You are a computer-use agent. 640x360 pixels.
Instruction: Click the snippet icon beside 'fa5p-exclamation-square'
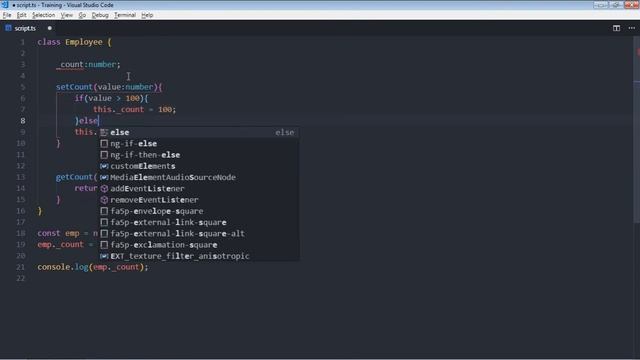(104, 245)
